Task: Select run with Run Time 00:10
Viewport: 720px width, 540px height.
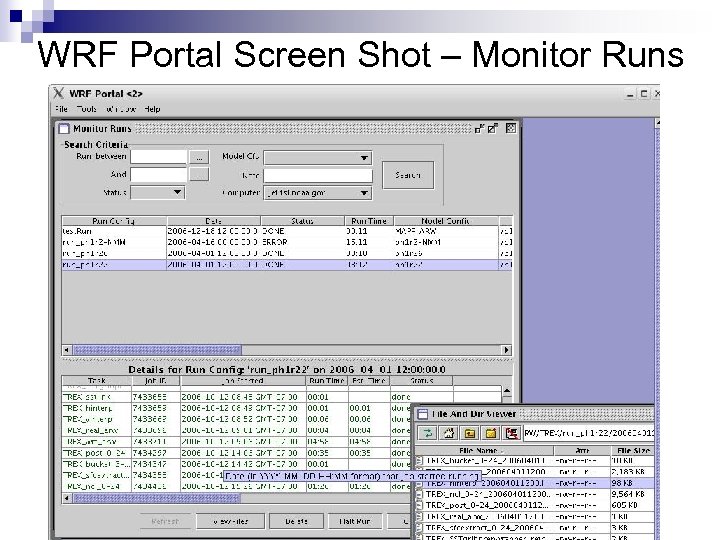Action: coord(287,253)
